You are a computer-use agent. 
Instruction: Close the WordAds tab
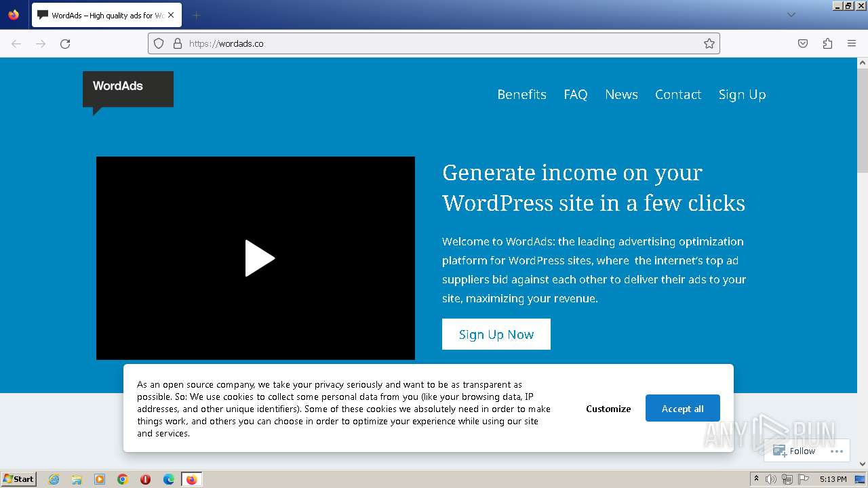click(171, 15)
